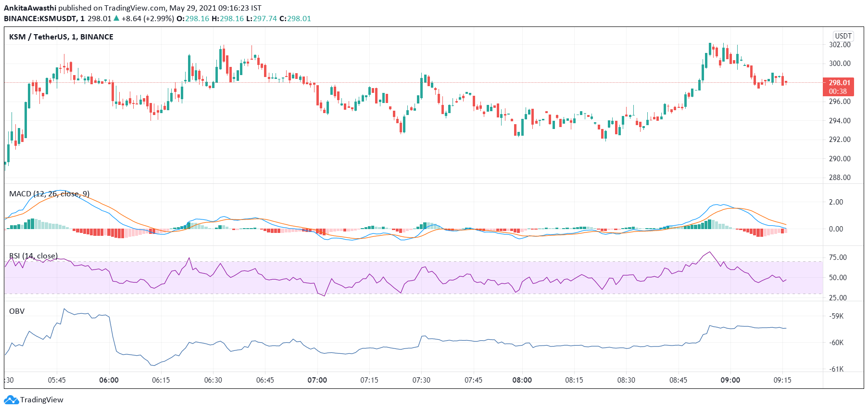Click the 302.00 price axis label
This screenshot has height=411, width=868.
[x=840, y=45]
